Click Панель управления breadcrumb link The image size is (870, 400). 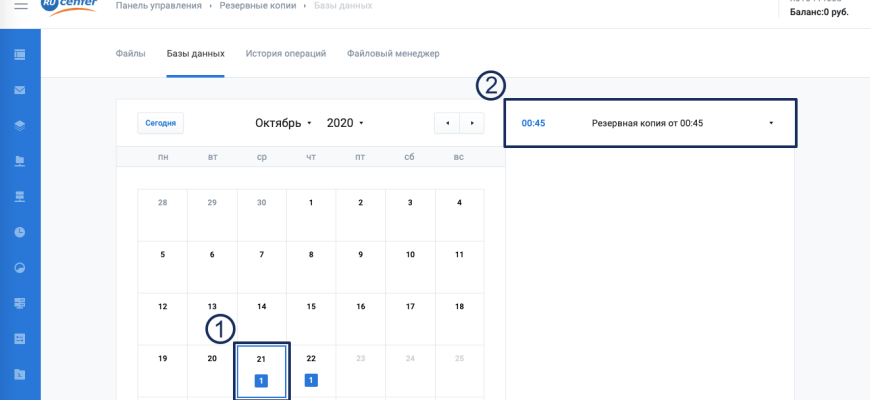tap(158, 6)
